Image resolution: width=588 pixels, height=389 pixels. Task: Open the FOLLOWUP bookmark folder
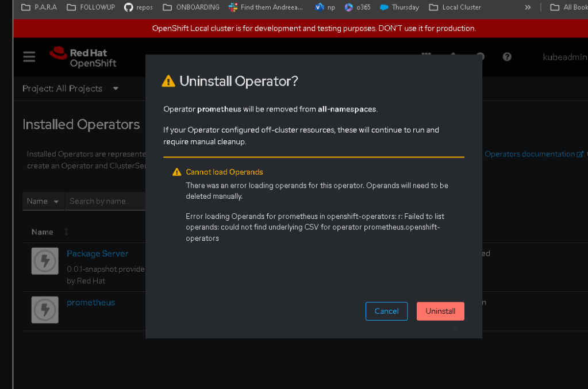click(x=91, y=7)
